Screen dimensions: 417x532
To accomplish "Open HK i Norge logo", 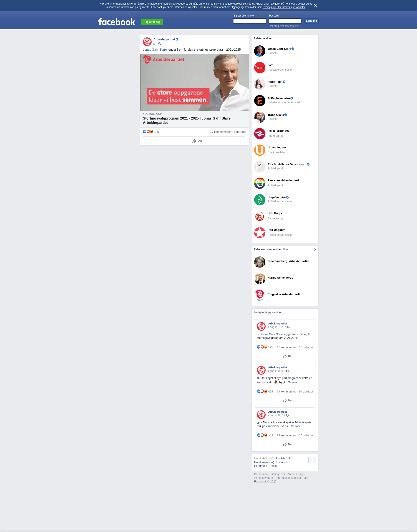I will (x=260, y=216).
